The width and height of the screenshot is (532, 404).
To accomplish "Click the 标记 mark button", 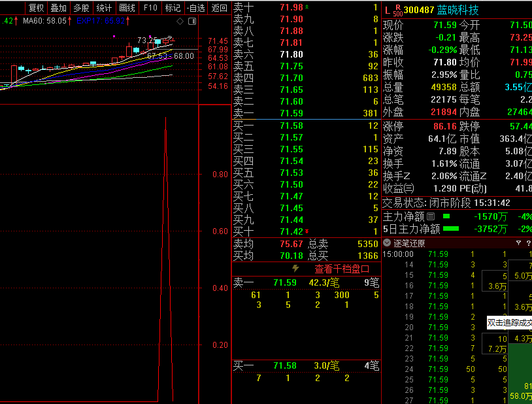I will point(173,8).
